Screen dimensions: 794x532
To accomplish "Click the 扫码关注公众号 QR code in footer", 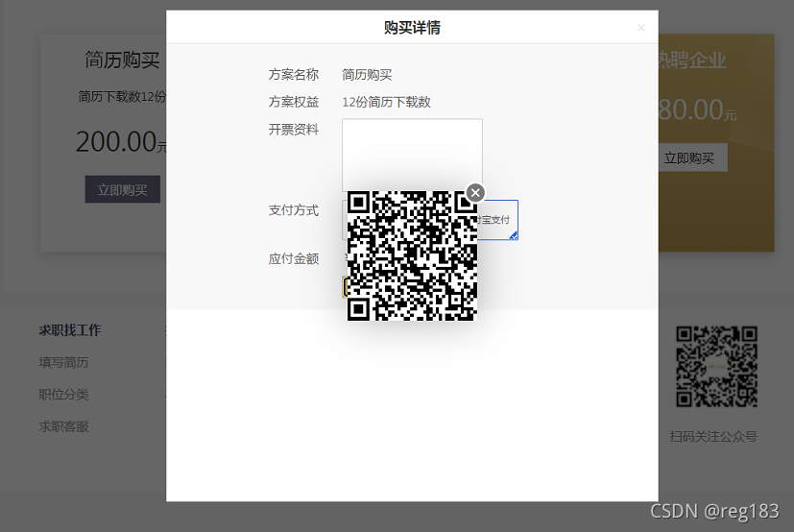I will 716,366.
